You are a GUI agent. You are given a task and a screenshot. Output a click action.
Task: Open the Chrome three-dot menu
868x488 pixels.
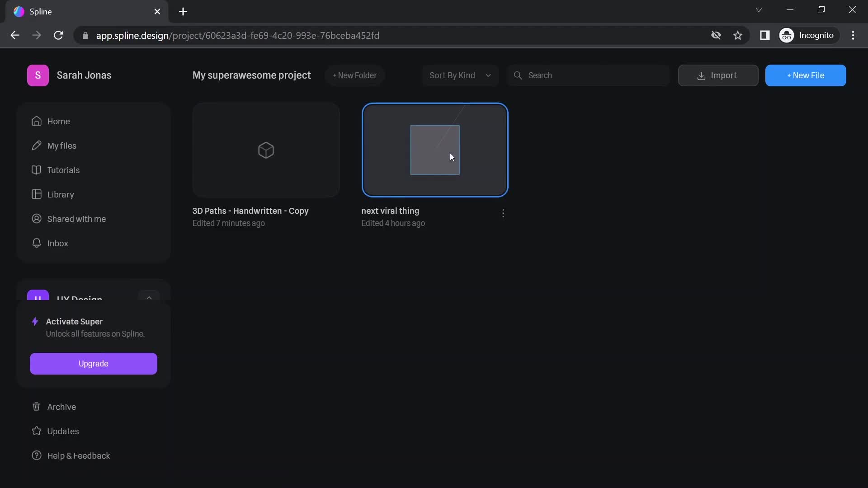[853, 35]
